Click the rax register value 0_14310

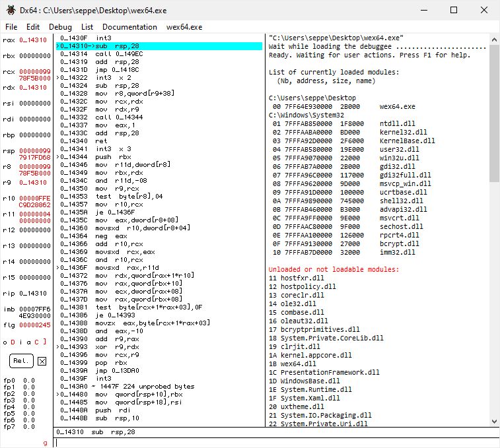33,40
